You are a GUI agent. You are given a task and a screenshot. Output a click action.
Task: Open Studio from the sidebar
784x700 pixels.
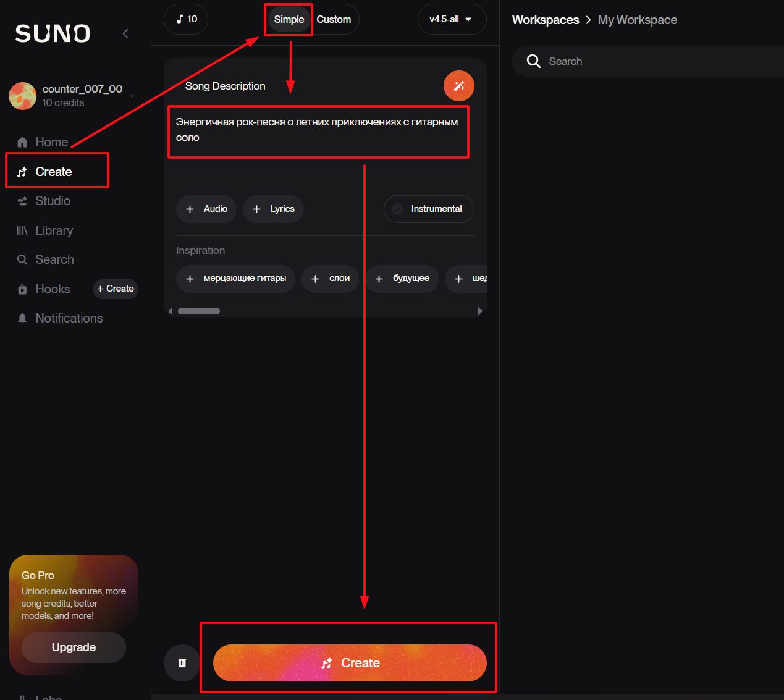pyautogui.click(x=53, y=201)
